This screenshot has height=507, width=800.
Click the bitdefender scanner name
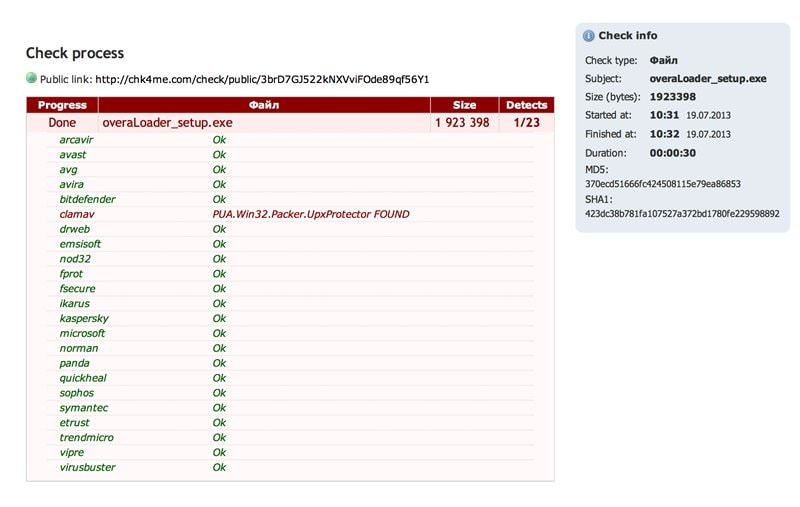(x=87, y=199)
